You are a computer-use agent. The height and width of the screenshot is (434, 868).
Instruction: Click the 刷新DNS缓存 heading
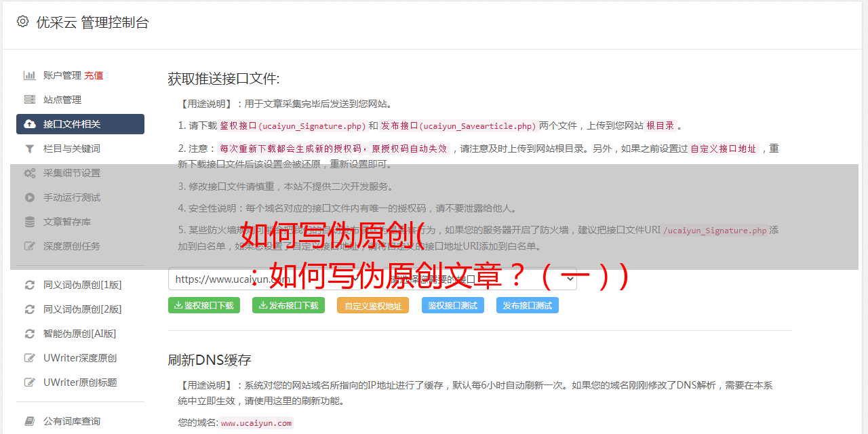click(210, 359)
